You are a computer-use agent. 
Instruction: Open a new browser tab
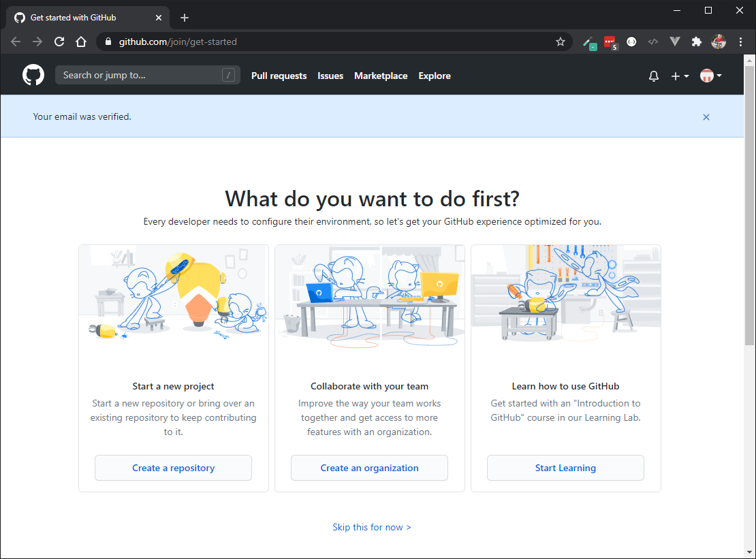(x=184, y=18)
